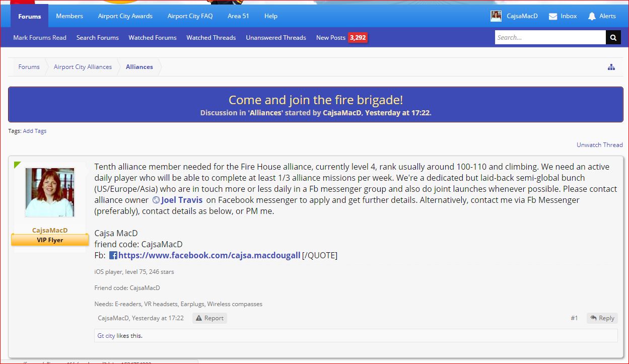Image resolution: width=629 pixels, height=364 pixels.
Task: Open Airport City Alliances breadcrumb
Action: tap(83, 67)
